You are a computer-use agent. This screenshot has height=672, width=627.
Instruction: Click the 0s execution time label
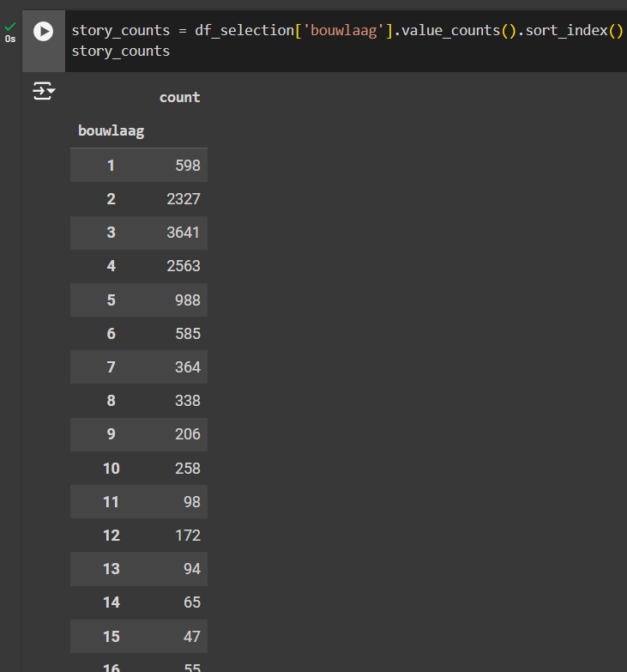[10, 39]
